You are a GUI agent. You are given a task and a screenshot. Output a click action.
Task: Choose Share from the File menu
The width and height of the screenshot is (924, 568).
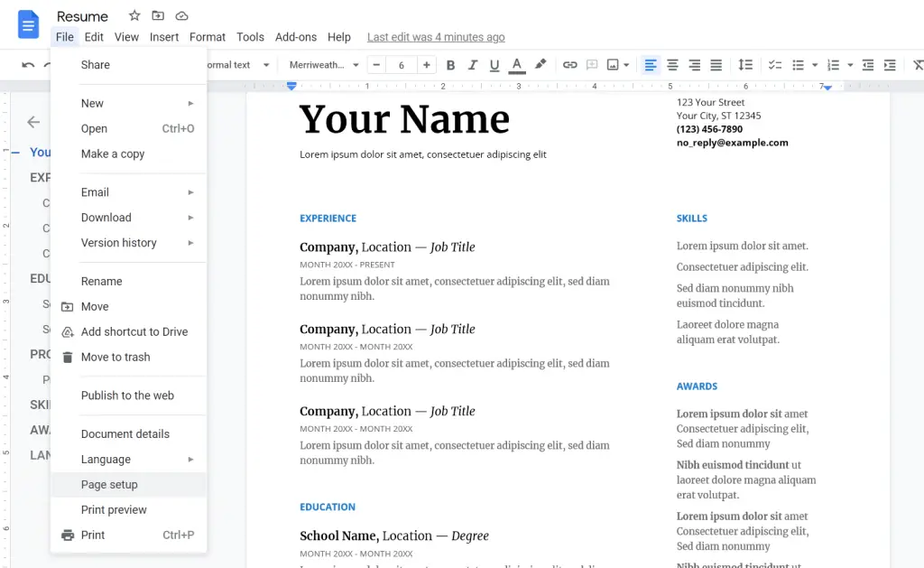coord(129,65)
